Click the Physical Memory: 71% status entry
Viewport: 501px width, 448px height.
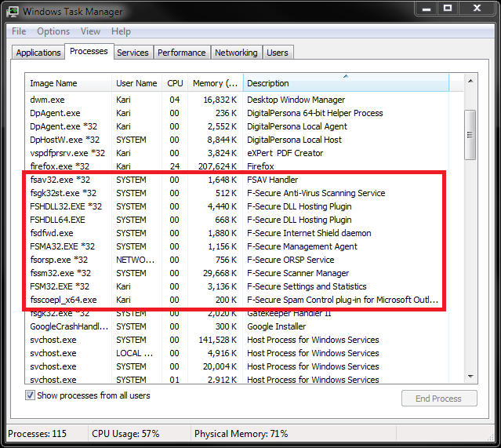coord(241,434)
